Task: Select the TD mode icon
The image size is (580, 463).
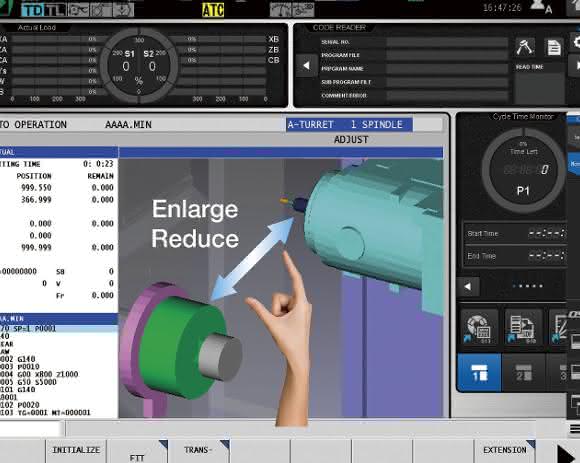Action: (x=33, y=10)
